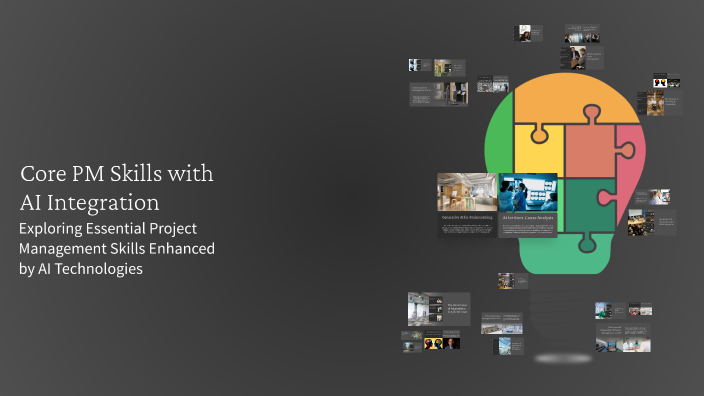Open slide with crowded market collage

point(513,281)
